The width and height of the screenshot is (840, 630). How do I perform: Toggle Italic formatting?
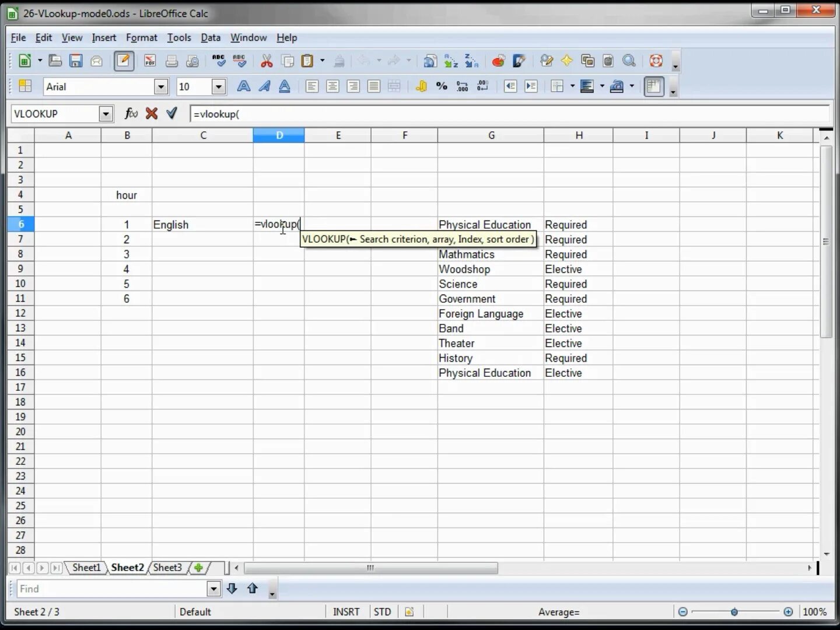pos(264,86)
